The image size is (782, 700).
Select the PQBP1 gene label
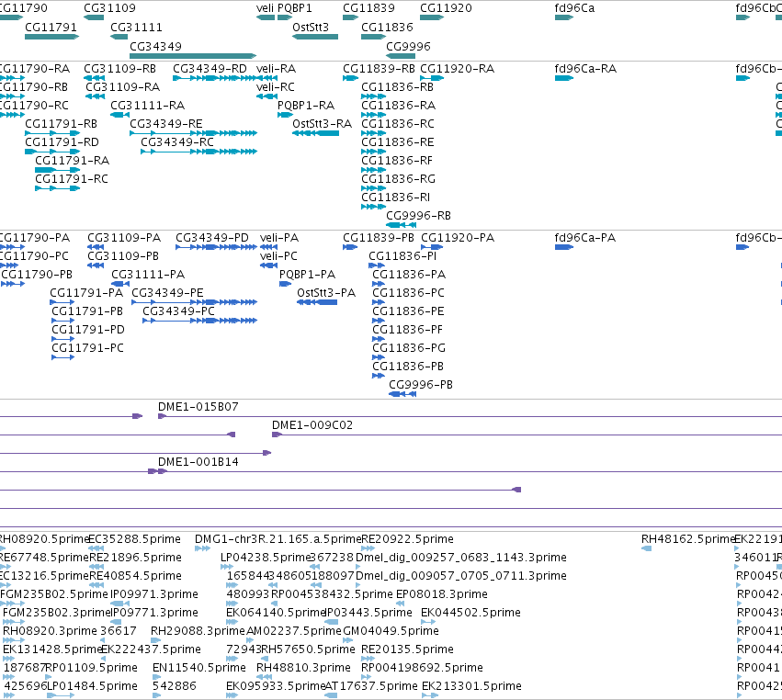click(x=295, y=8)
